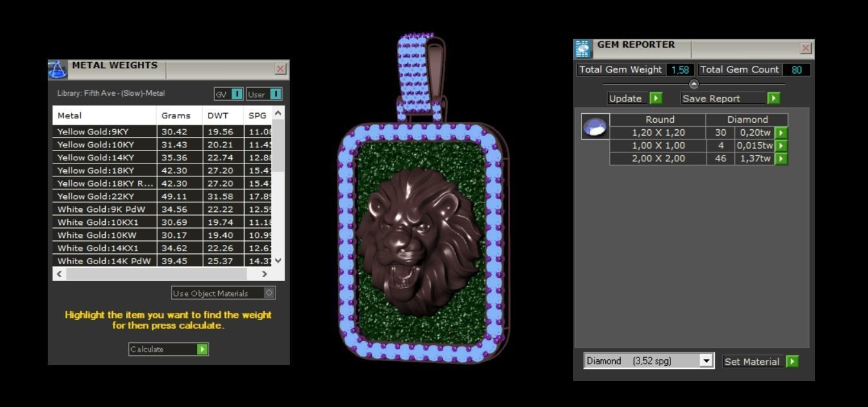This screenshot has width=868, height=407.
Task: Select the Yellow Gold:9KY row
Action: coord(163,132)
